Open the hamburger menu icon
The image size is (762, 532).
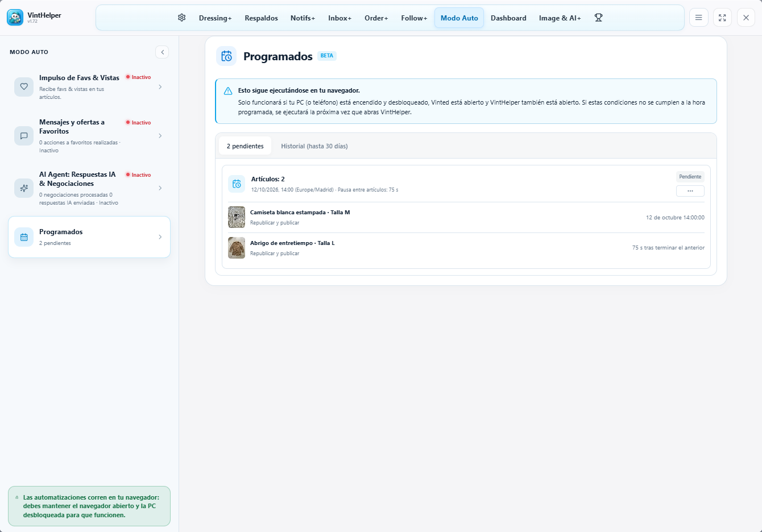699,18
